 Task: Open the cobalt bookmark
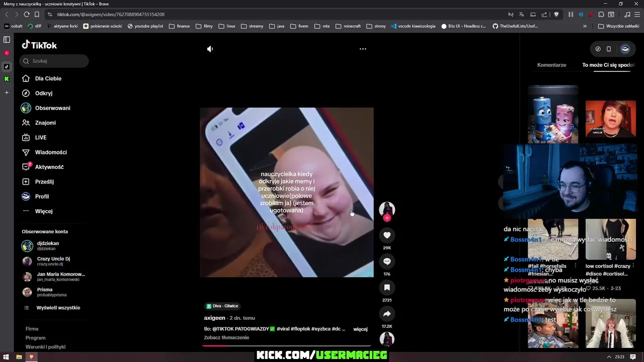click(13, 26)
